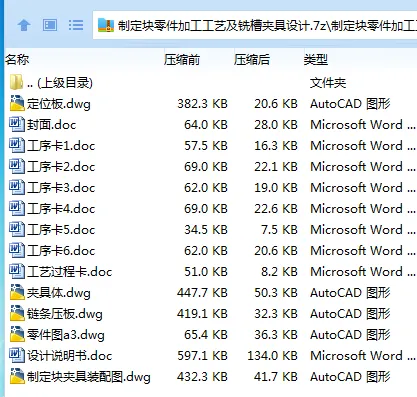
Task: Select the 制定块夹具装配图.dwg AutoCAD icon
Action: tap(17, 376)
